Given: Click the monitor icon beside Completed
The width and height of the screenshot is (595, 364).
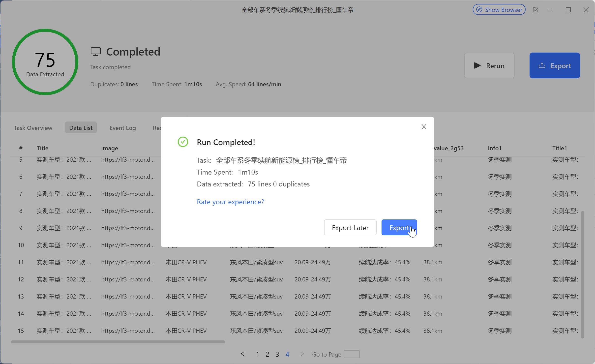Looking at the screenshot, I should (x=95, y=52).
